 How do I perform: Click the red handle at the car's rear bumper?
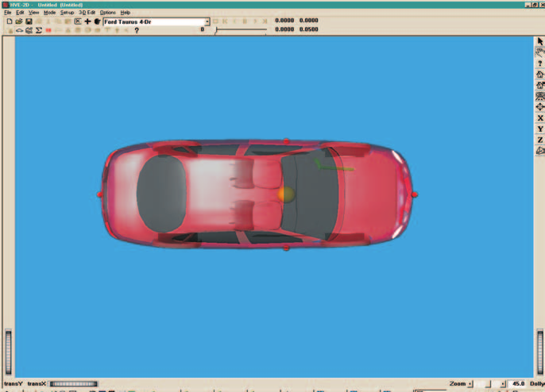99,194
